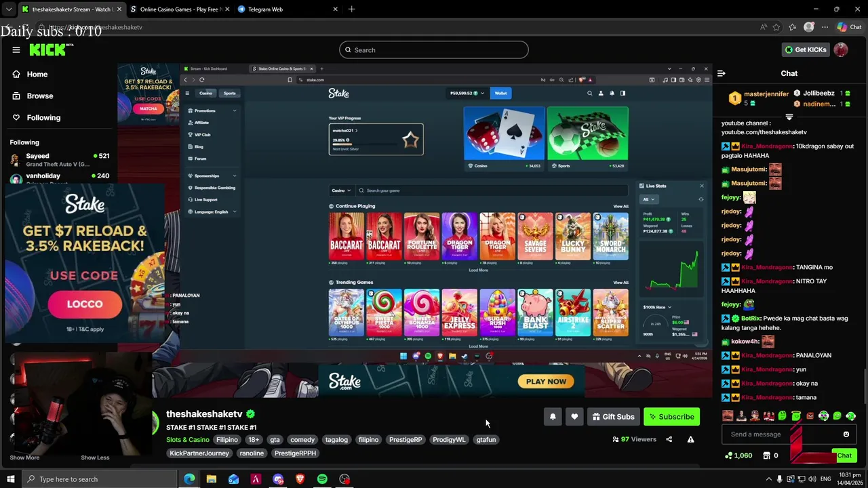Image resolution: width=868 pixels, height=488 pixels.
Task: Open Slots & Casino category link
Action: 188,440
